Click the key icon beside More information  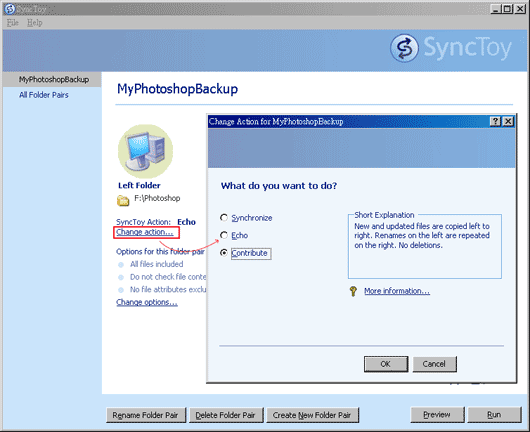pyautogui.click(x=353, y=291)
